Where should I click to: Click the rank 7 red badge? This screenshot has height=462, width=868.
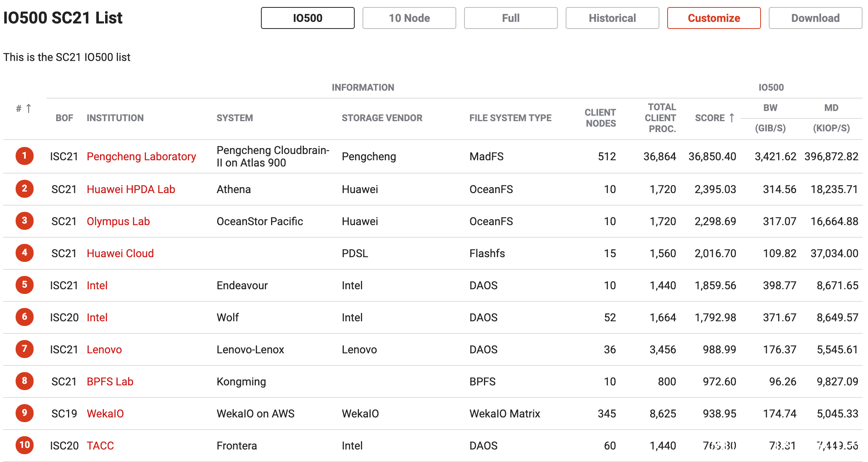point(25,349)
